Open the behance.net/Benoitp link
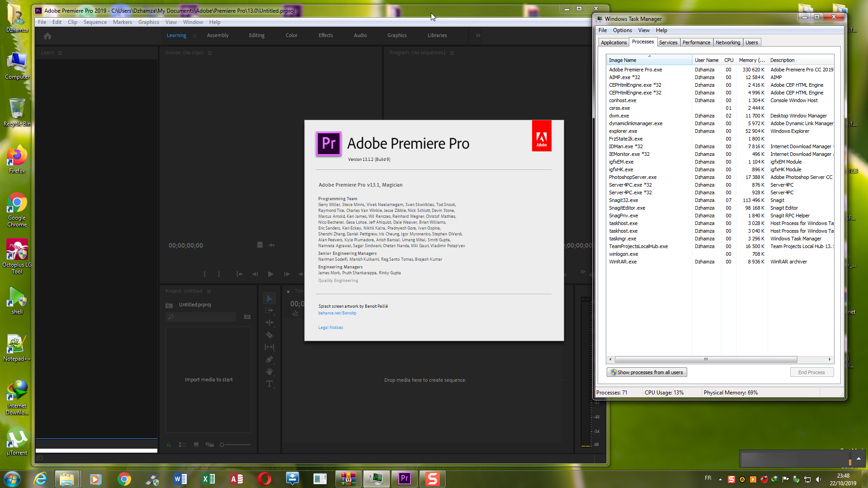Image resolution: width=868 pixels, height=488 pixels. 337,313
